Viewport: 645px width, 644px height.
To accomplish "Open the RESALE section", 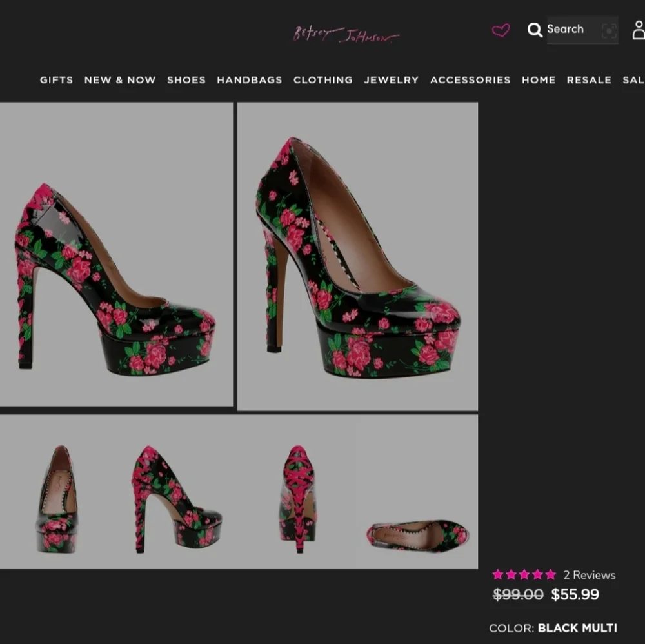I will tap(588, 79).
